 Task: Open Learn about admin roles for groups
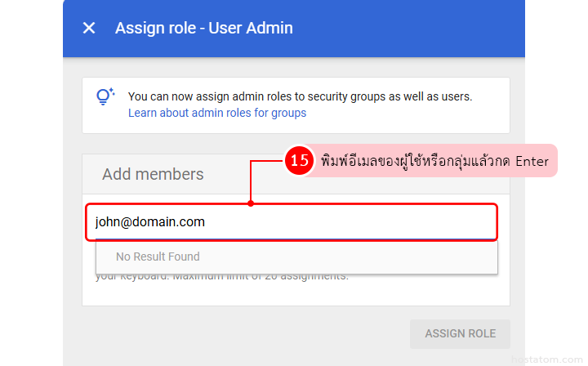217,113
